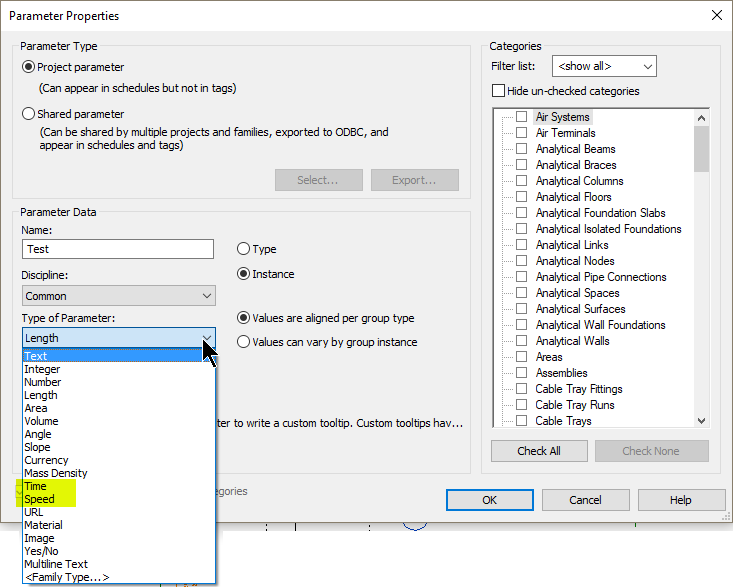
Task: Choose the Instance radio option
Action: pyautogui.click(x=243, y=273)
